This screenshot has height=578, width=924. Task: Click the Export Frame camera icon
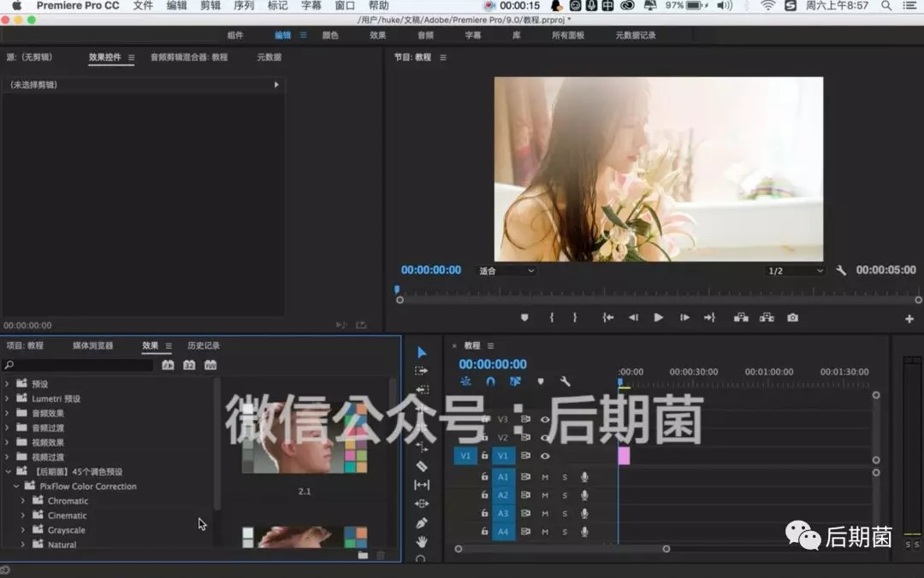click(x=792, y=317)
